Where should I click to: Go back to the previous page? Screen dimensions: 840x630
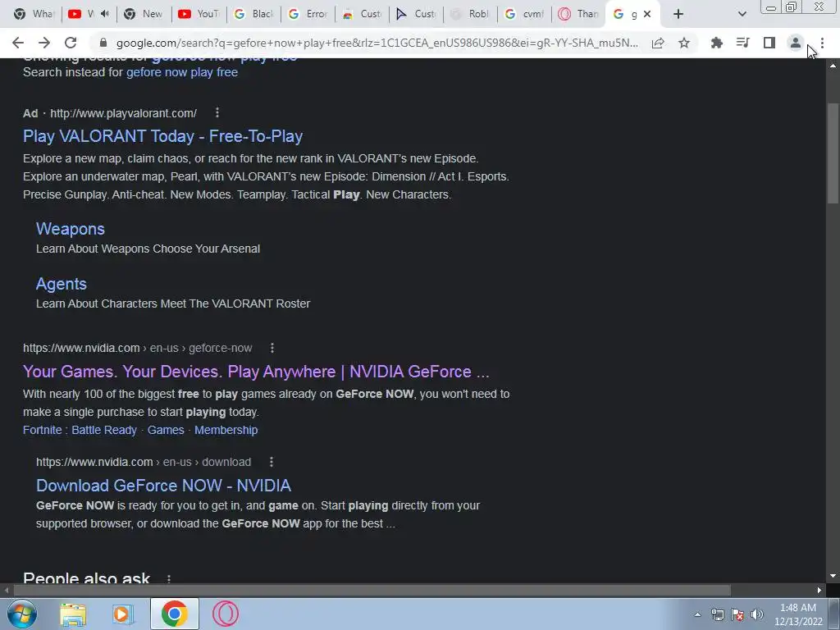coord(18,43)
